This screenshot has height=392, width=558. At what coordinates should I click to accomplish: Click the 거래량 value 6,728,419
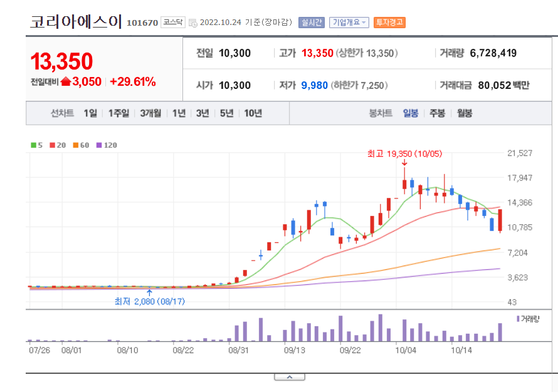(493, 53)
